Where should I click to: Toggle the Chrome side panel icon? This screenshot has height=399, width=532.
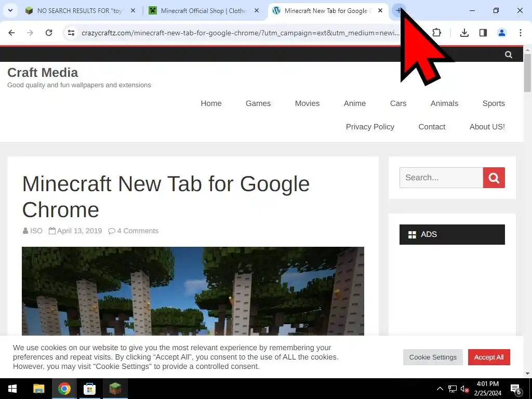pyautogui.click(x=483, y=33)
